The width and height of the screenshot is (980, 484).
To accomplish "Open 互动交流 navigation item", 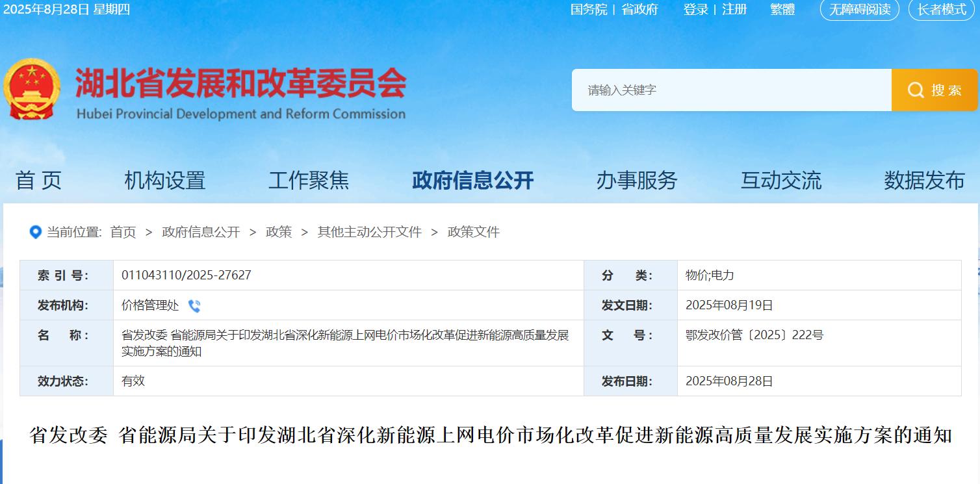I will pos(781,180).
